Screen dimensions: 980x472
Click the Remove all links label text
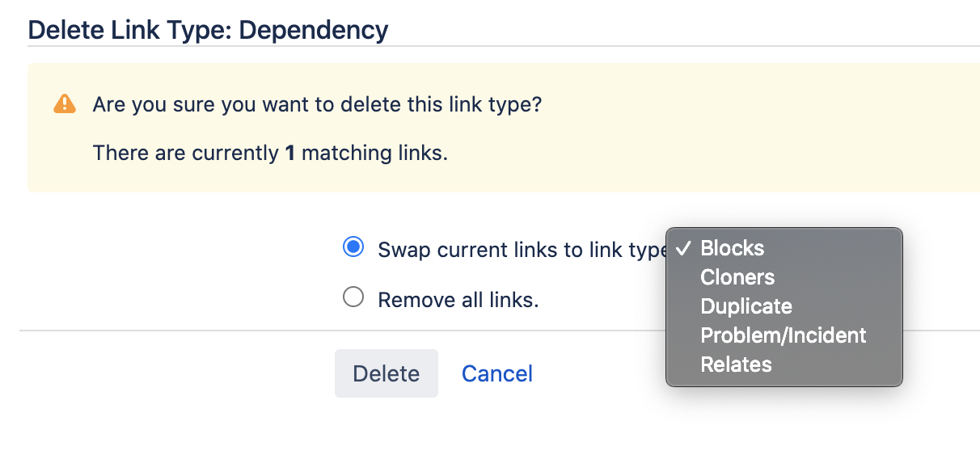tap(458, 301)
